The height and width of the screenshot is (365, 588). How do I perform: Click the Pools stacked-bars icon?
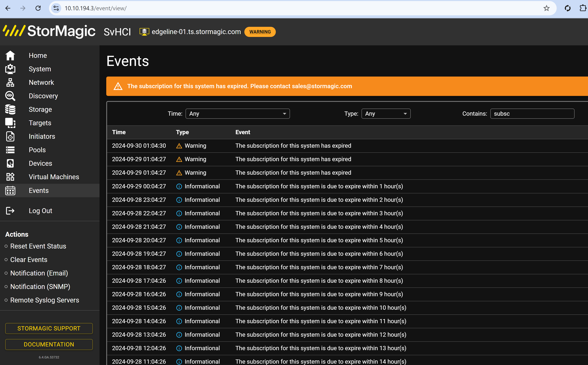pos(10,150)
